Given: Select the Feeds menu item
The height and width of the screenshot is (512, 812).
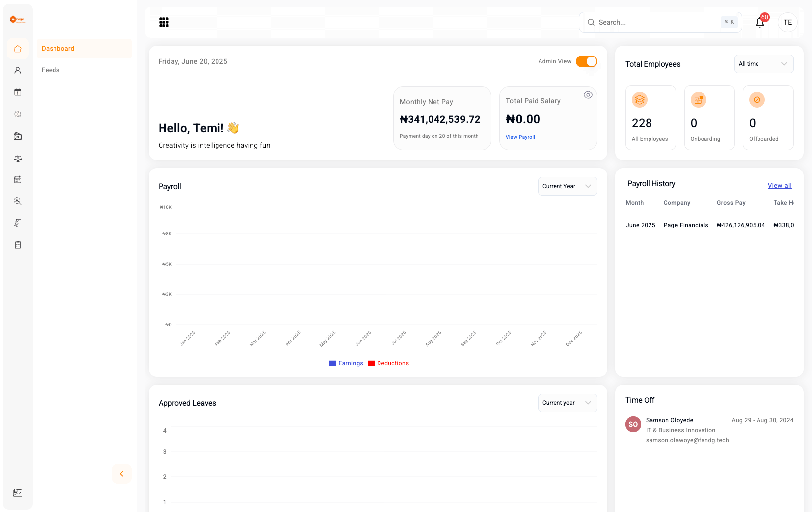Looking at the screenshot, I should (x=51, y=70).
